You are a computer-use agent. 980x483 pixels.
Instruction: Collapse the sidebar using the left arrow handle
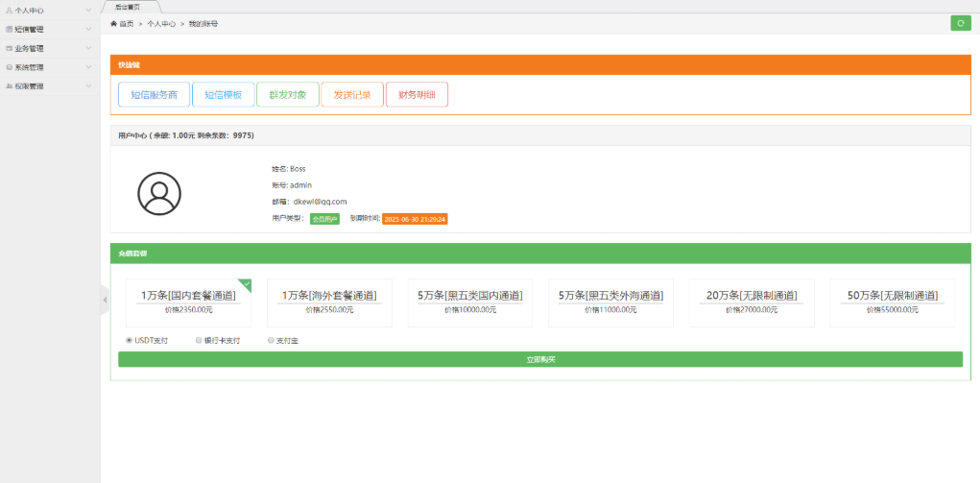coord(106,301)
